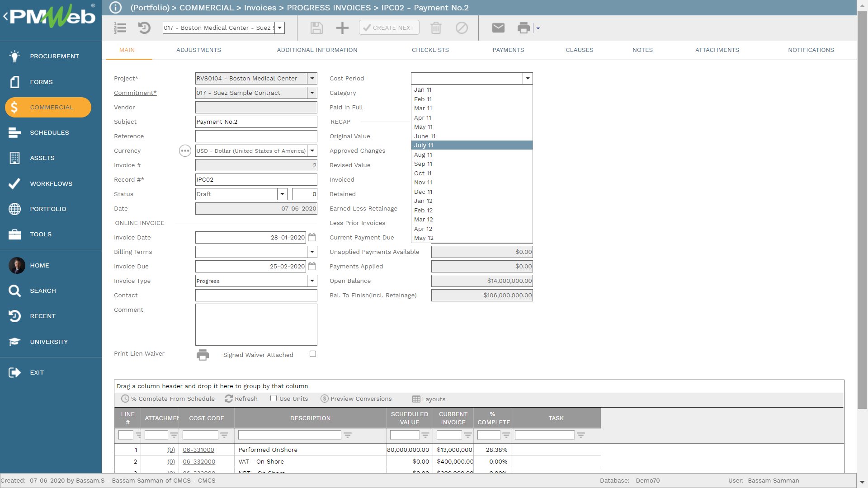
Task: Click the Subject input field
Action: [x=256, y=122]
